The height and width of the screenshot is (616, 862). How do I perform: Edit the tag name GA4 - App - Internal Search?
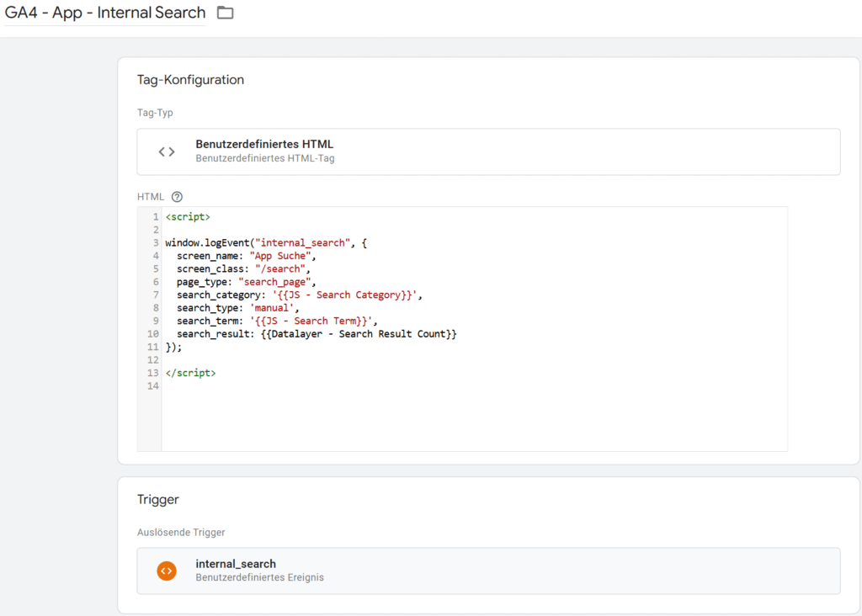[105, 13]
